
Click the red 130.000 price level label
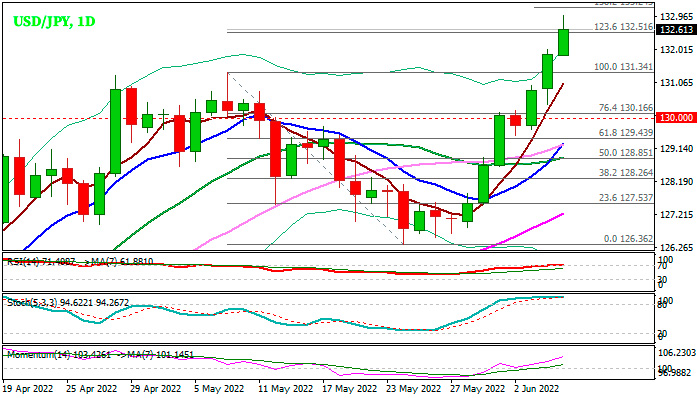click(x=677, y=118)
